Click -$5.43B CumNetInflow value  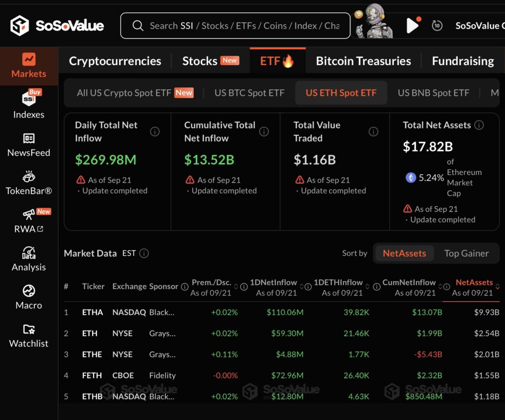(x=428, y=354)
